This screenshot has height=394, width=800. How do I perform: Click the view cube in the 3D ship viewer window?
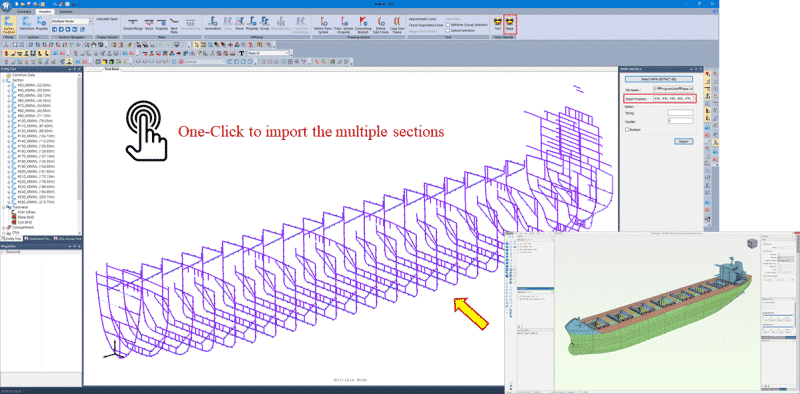point(752,243)
